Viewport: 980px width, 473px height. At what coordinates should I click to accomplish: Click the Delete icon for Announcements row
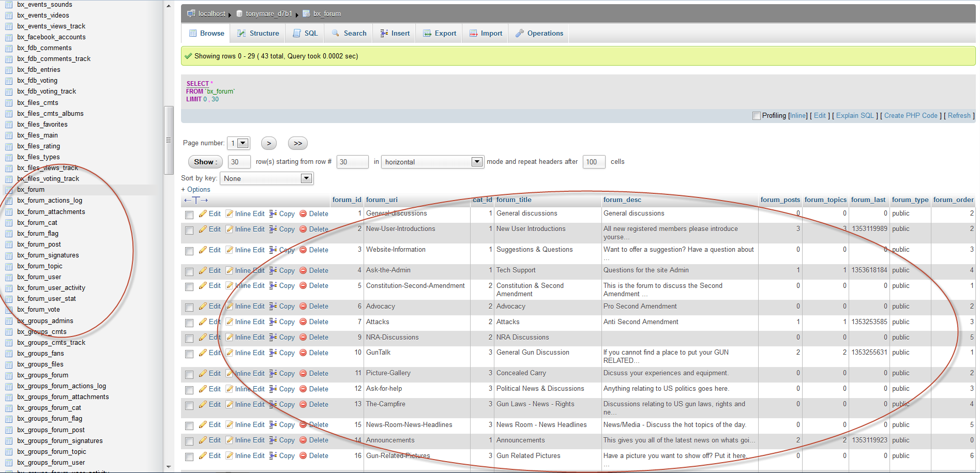click(x=303, y=440)
